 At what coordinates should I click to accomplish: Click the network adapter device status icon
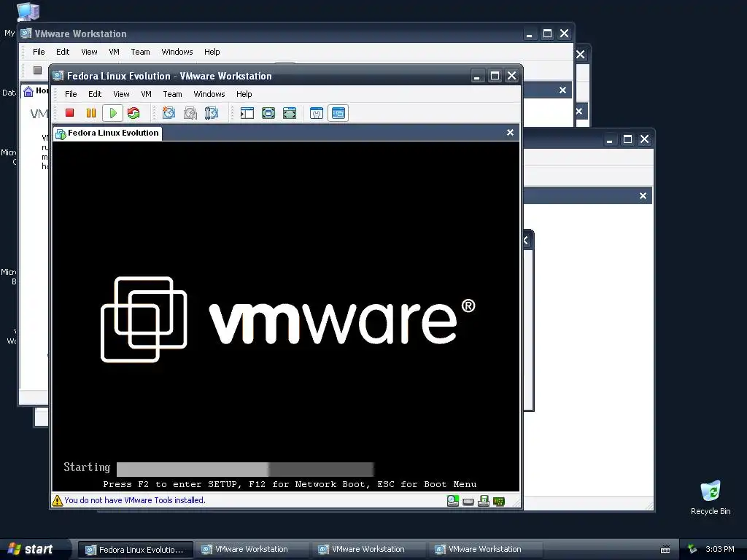[x=499, y=501]
